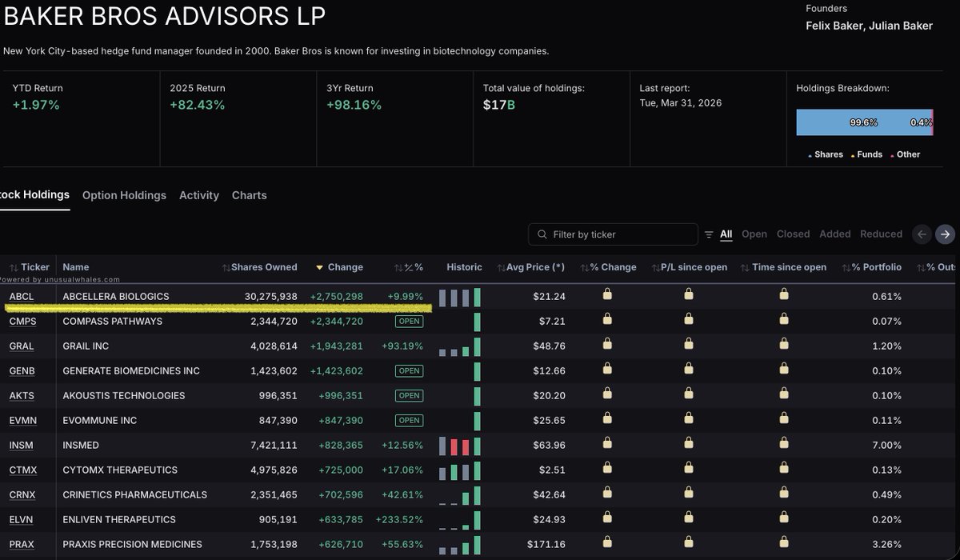The height and width of the screenshot is (560, 960).
Task: Sort table by Ticker column
Action: point(30,267)
